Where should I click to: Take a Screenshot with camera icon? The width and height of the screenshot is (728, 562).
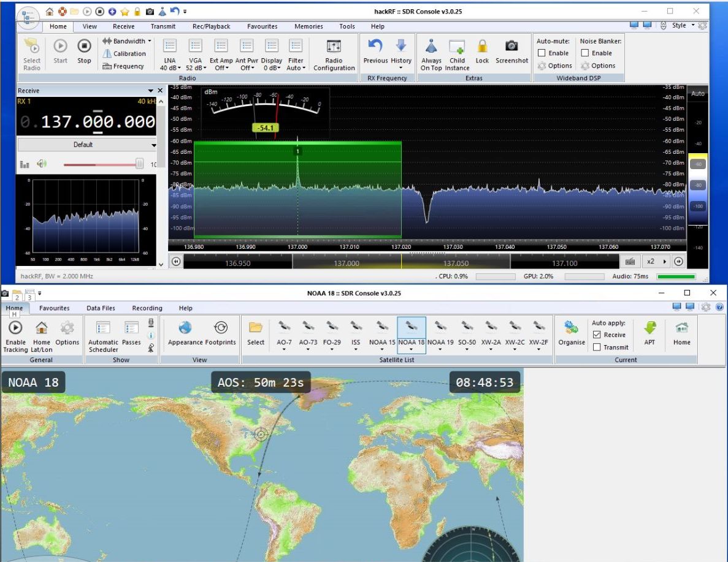(512, 47)
